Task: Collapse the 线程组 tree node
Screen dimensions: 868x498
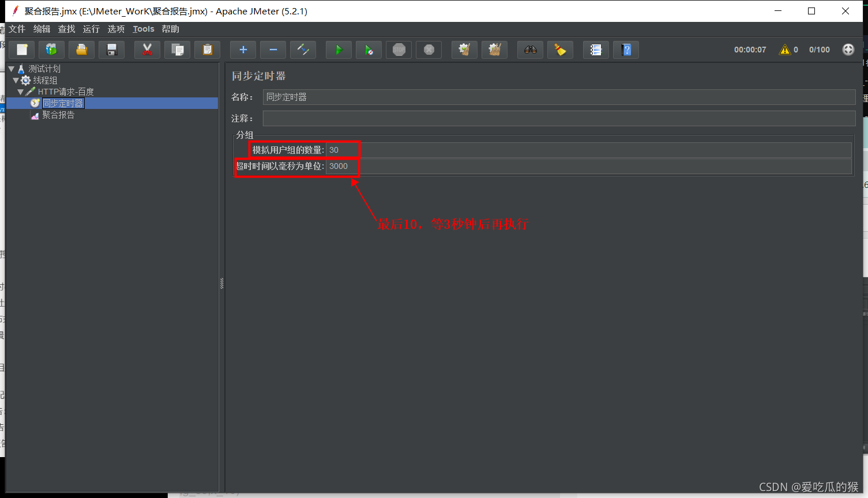Action: click(x=16, y=80)
